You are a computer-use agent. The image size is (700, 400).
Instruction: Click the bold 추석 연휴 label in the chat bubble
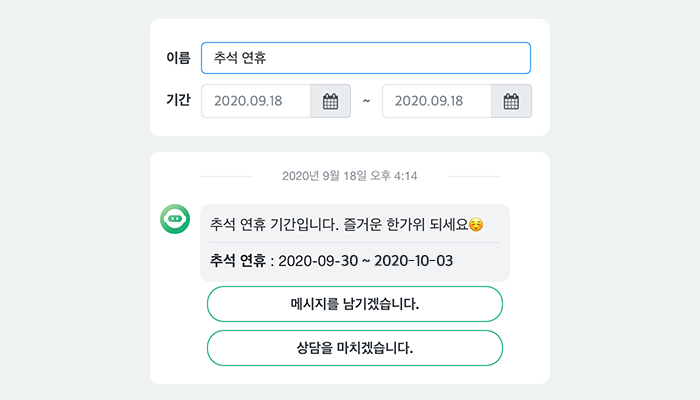pos(238,261)
